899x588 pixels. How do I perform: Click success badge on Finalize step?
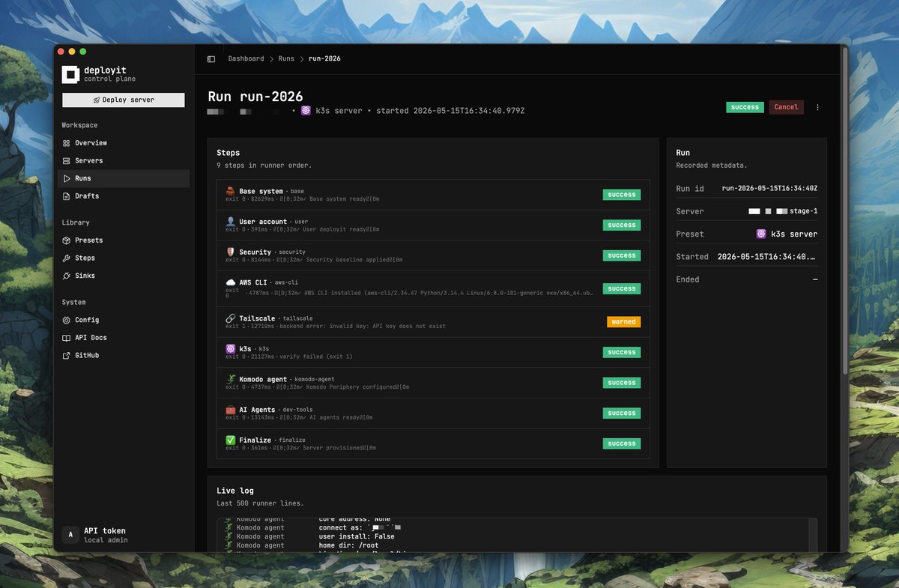(x=622, y=443)
